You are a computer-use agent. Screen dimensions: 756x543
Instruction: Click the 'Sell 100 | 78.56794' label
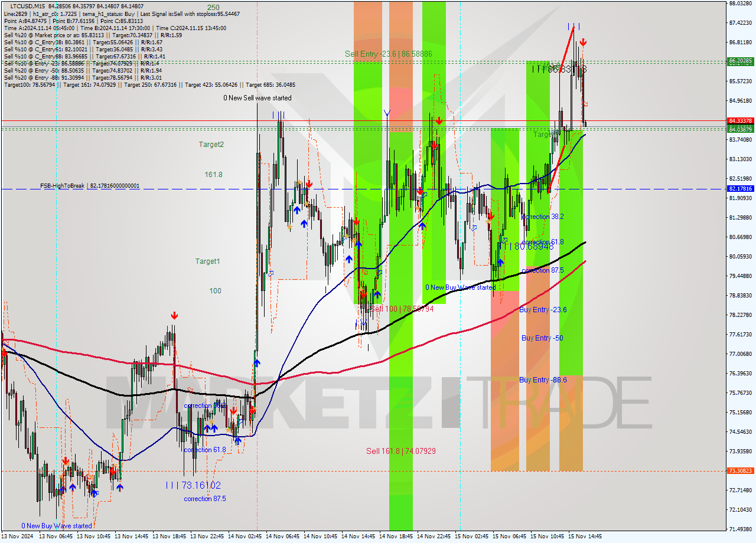click(402, 309)
